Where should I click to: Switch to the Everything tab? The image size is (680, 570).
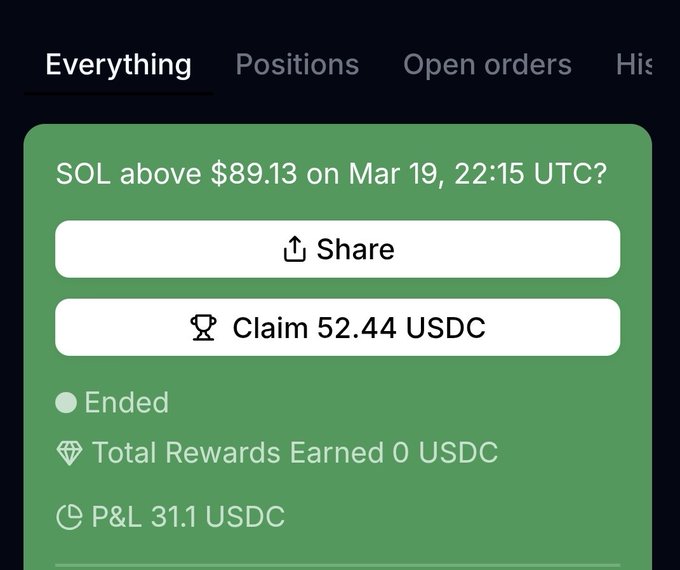(x=118, y=65)
